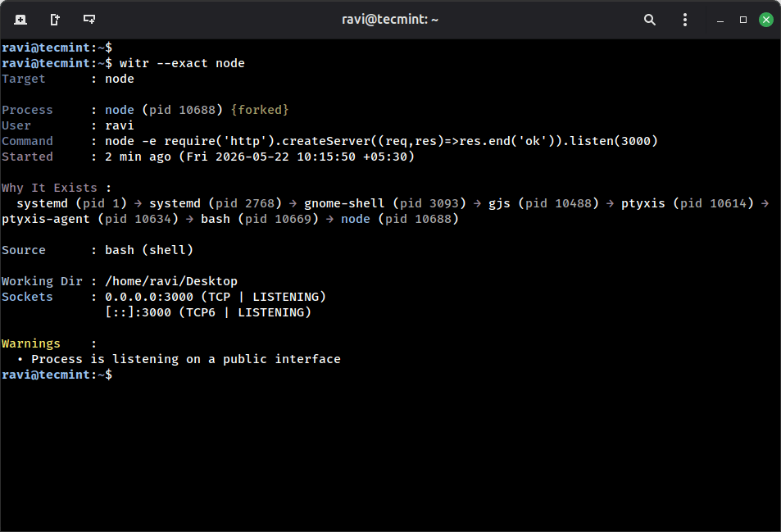
Task: Click the 'Target' label
Action: coord(24,79)
